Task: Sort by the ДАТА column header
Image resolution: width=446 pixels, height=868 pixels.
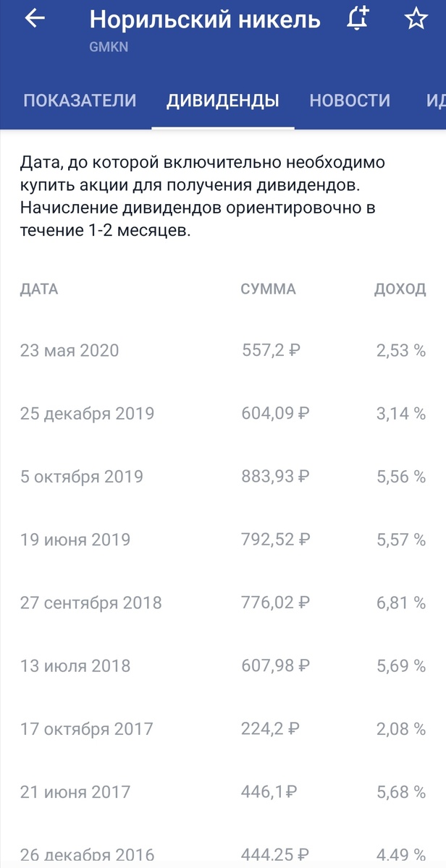Action: (x=38, y=289)
